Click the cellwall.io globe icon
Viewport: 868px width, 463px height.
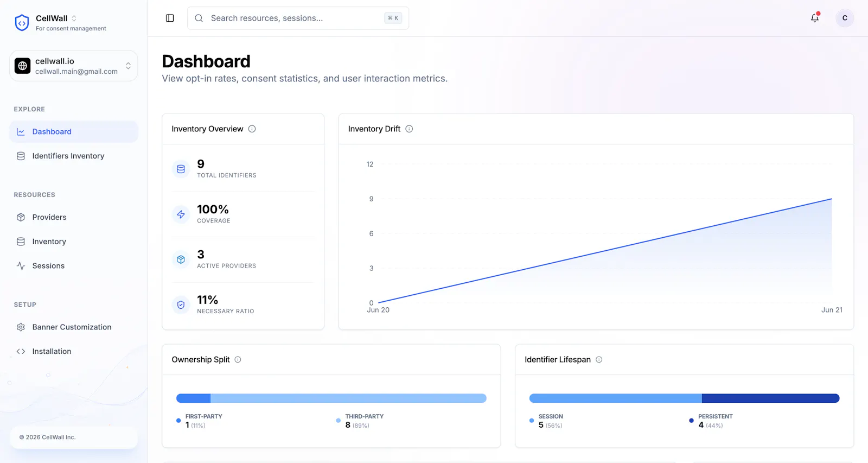[23, 66]
